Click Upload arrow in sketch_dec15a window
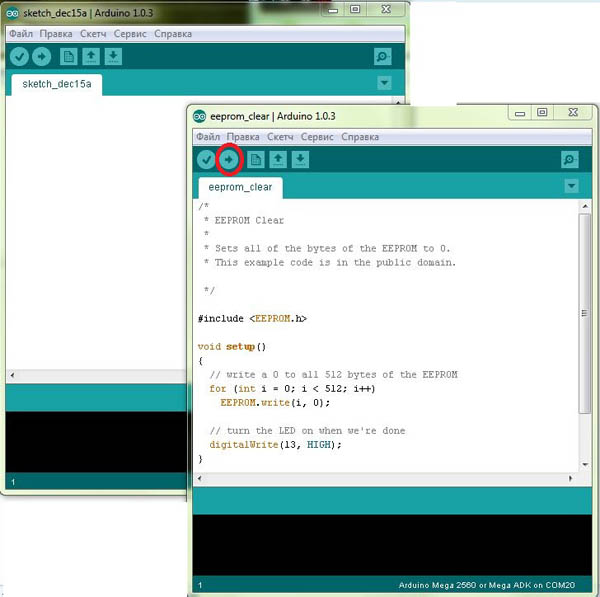This screenshot has height=597, width=600. (x=42, y=57)
